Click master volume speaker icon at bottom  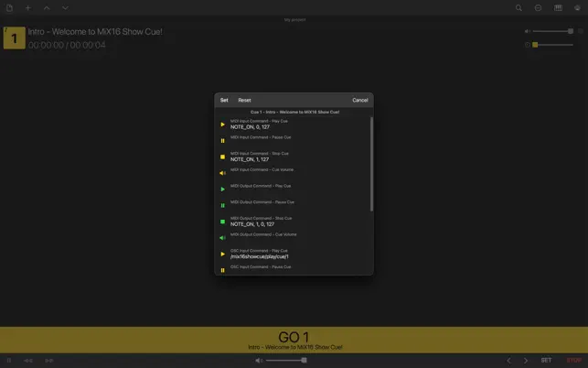259,360
